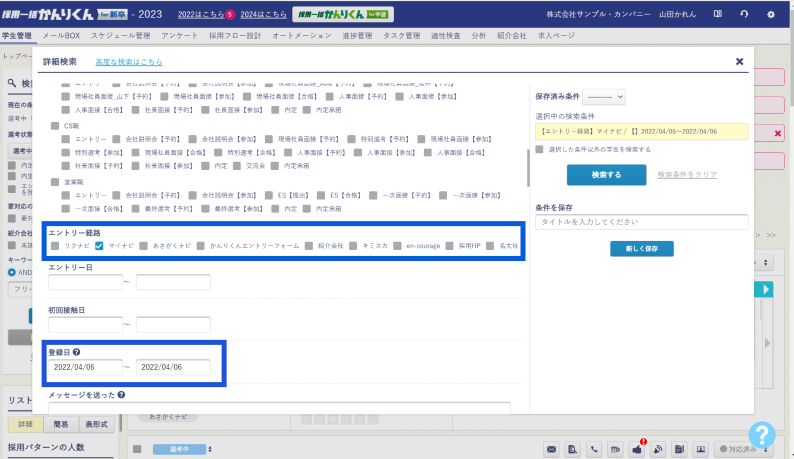The height and width of the screenshot is (459, 794).
Task: Click the headset support icon
Action: pos(743,15)
